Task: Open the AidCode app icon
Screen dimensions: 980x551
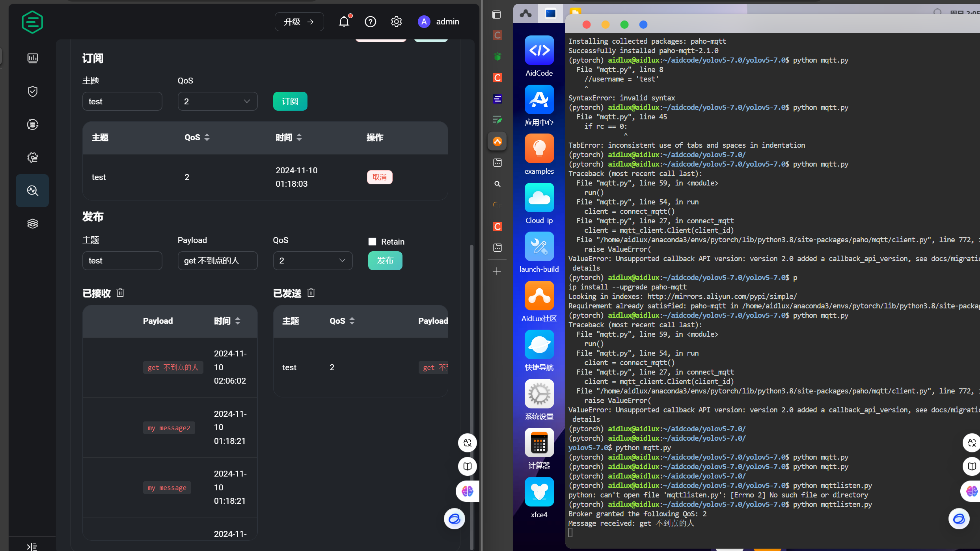Action: pos(539,50)
